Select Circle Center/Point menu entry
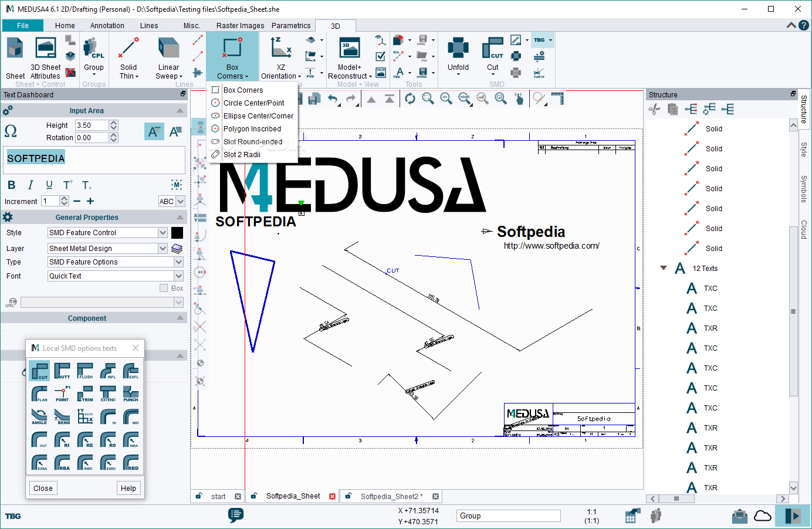 click(x=253, y=103)
